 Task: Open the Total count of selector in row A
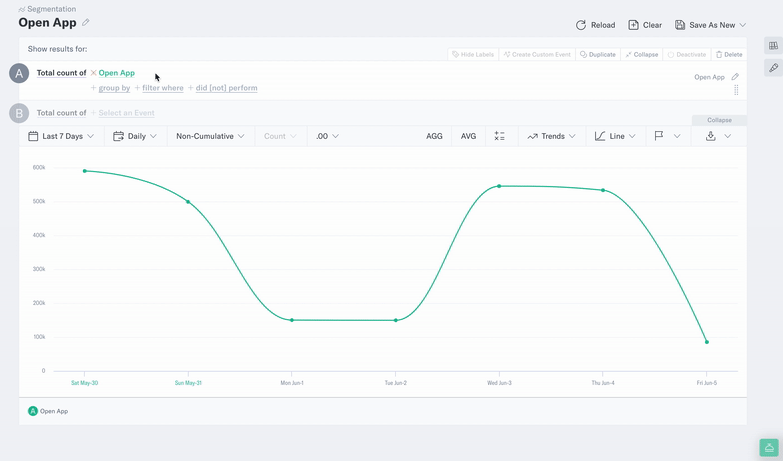tap(61, 73)
